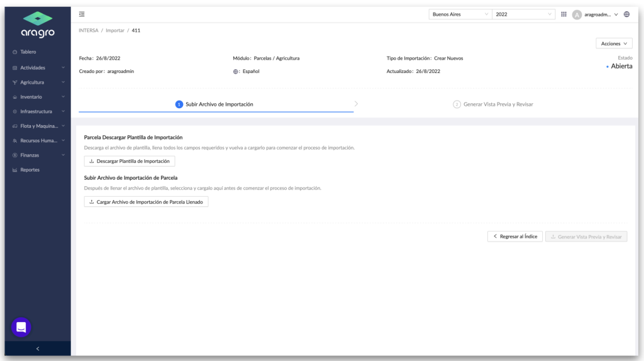Image resolution: width=644 pixels, height=361 pixels.
Task: Click Cargar Archivo de Importación de Parcela Llenado
Action: [146, 202]
